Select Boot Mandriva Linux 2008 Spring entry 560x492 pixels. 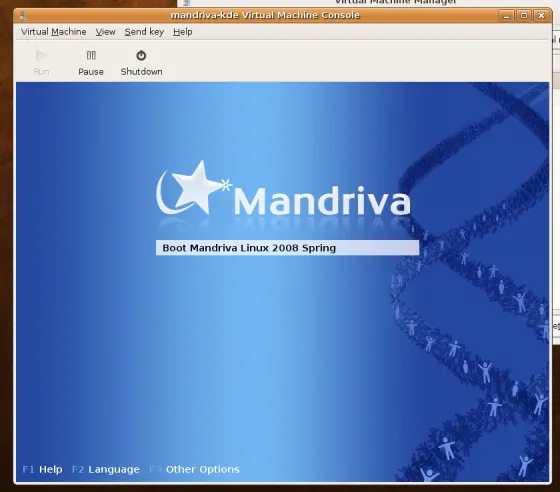pyautogui.click(x=288, y=248)
